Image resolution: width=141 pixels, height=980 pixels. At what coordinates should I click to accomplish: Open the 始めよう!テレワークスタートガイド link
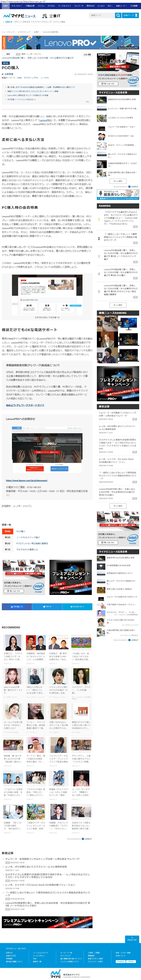click(25, 405)
